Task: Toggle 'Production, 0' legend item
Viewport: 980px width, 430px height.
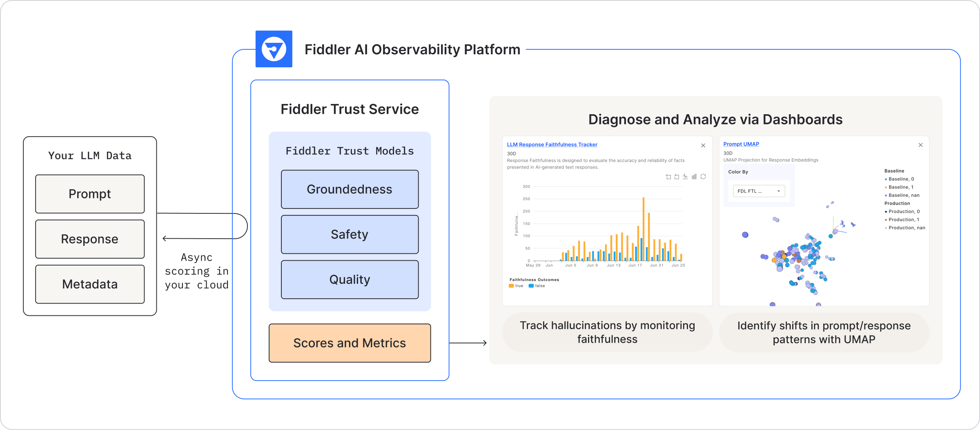Action: tap(902, 212)
